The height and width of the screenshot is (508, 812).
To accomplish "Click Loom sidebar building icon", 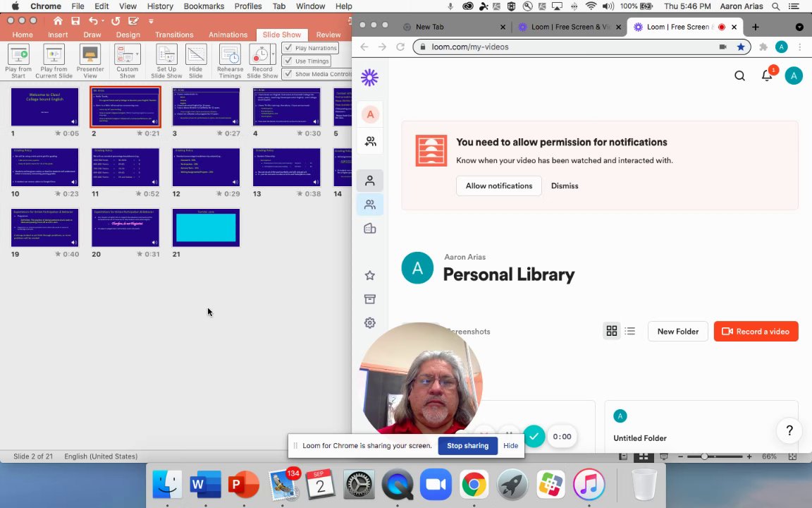I will 370,229.
